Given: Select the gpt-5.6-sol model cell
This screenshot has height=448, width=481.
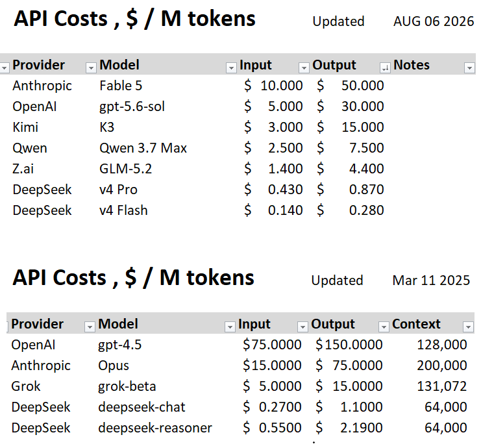Looking at the screenshot, I should [x=132, y=106].
